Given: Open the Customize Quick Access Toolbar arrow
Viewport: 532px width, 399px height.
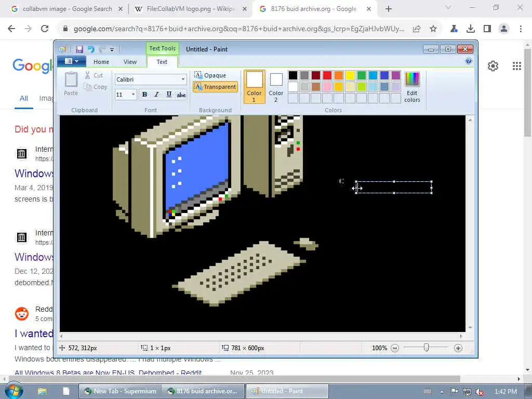Looking at the screenshot, I should 112,50.
